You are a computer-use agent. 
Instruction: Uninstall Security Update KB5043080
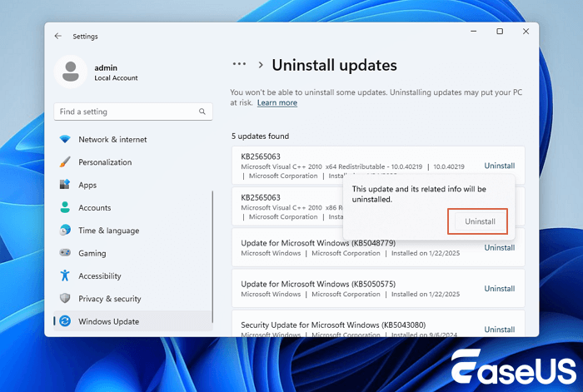coord(500,330)
